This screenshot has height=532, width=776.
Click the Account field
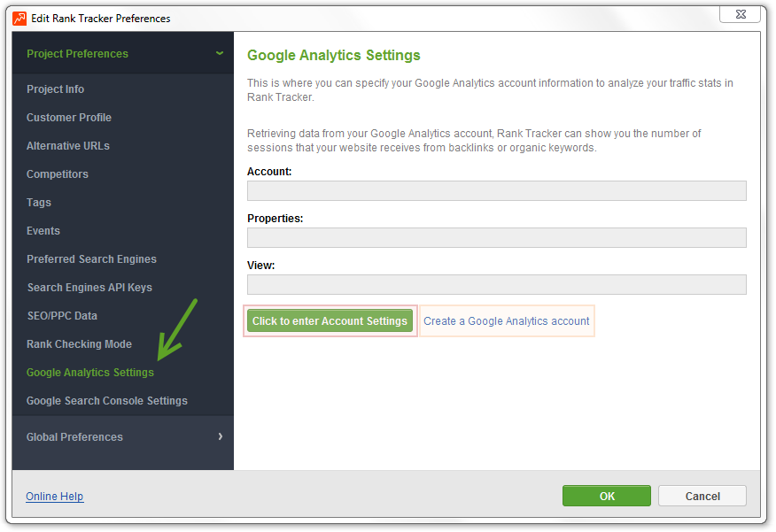point(496,191)
